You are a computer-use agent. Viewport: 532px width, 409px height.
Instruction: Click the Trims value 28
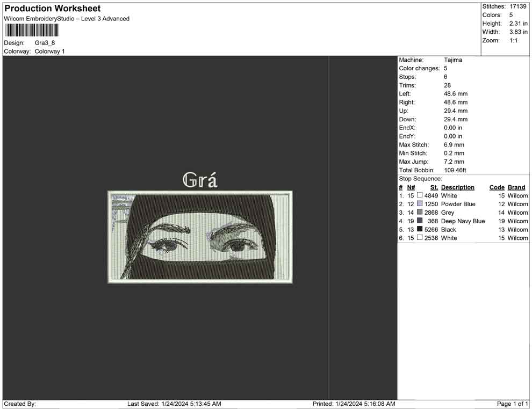coord(448,85)
